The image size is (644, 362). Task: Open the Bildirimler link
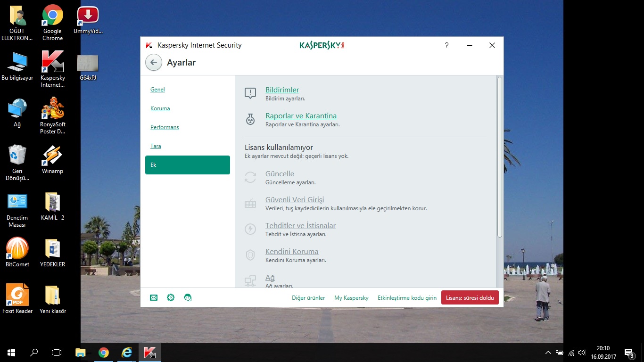click(282, 90)
